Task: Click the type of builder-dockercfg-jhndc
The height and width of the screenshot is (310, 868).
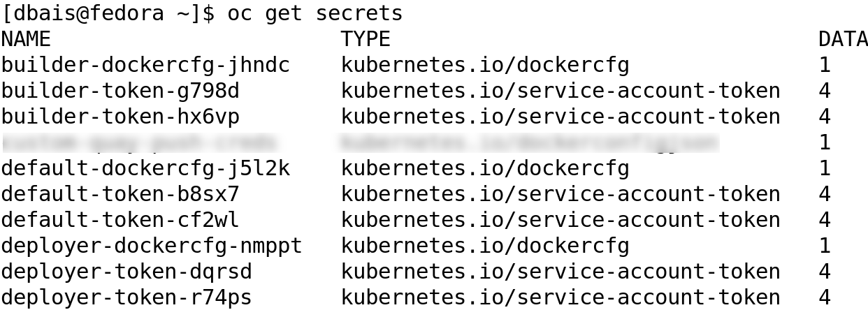Action: [485, 65]
